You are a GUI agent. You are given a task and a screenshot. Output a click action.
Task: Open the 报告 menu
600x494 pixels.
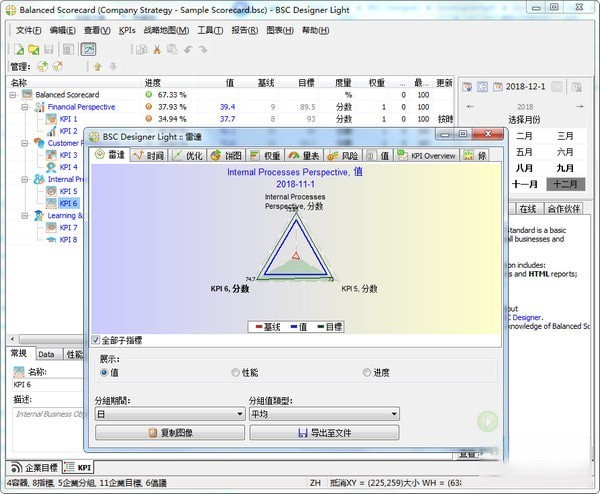tap(245, 30)
